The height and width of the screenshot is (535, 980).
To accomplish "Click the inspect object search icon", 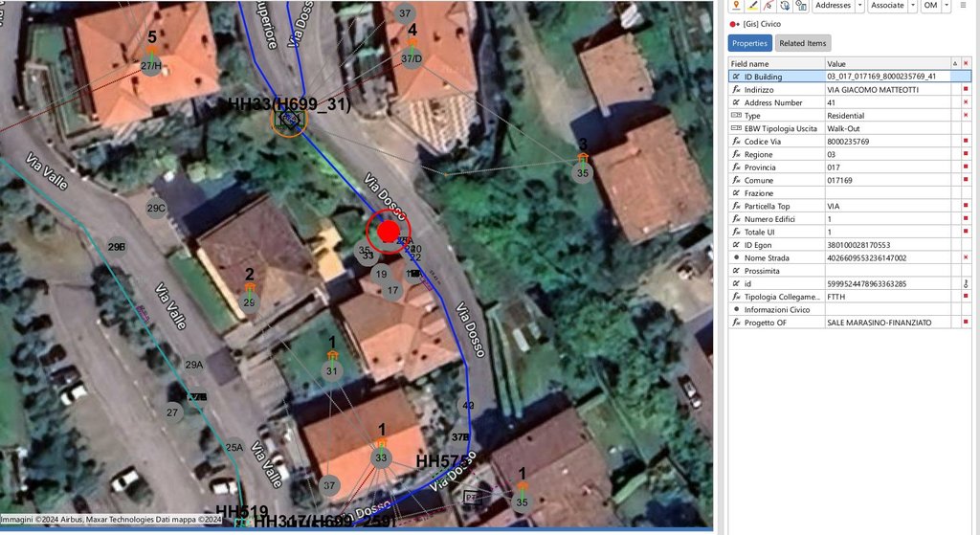I will (x=801, y=6).
